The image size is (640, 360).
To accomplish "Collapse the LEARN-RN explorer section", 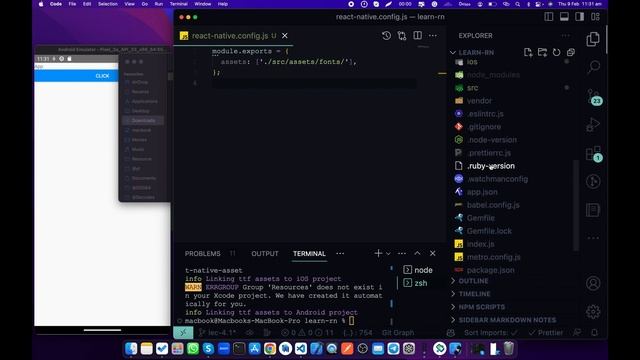I will point(471,52).
